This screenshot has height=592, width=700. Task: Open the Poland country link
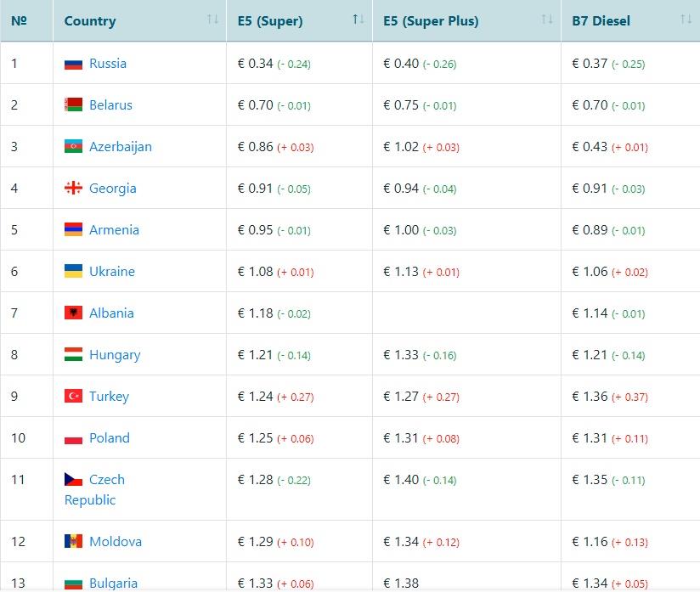(x=110, y=438)
